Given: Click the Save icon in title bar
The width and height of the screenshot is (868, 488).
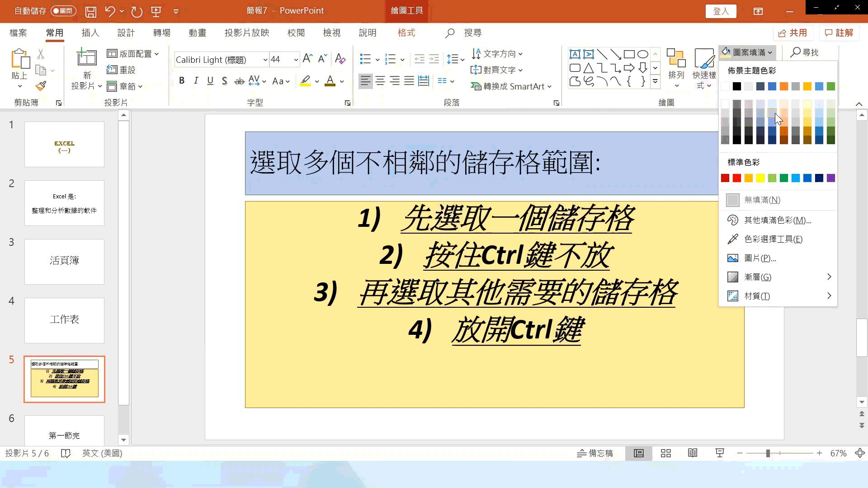Looking at the screenshot, I should pyautogui.click(x=91, y=11).
